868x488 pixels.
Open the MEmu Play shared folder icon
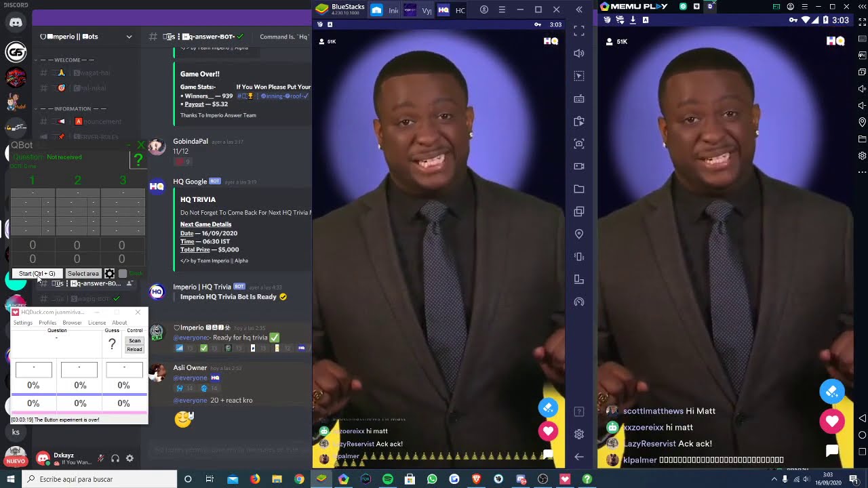862,139
